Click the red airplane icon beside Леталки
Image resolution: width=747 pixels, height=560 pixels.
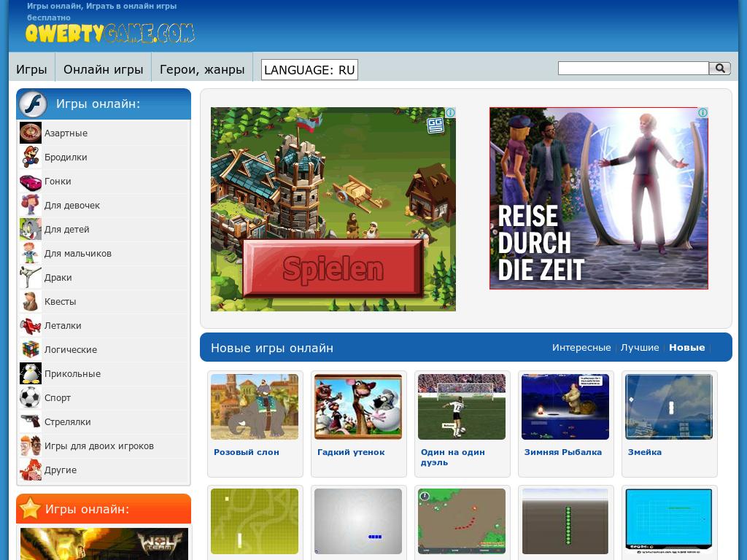click(31, 326)
